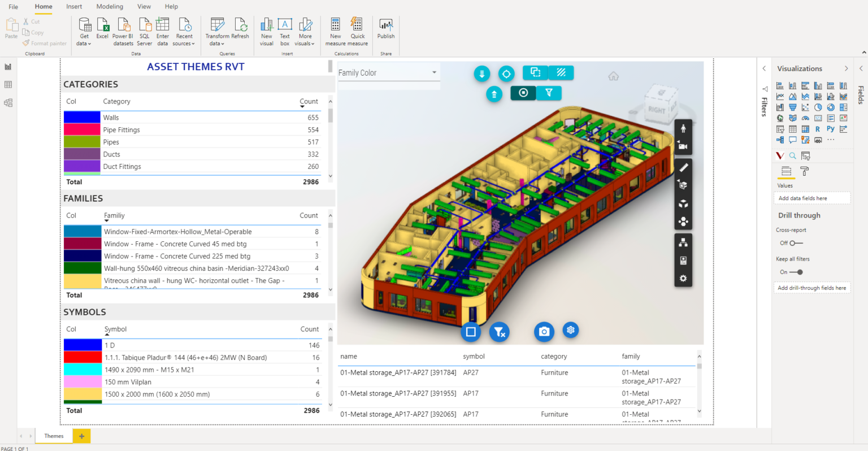868x451 pixels.
Task: Switch to the Modeling ribbon tab
Action: (x=110, y=6)
